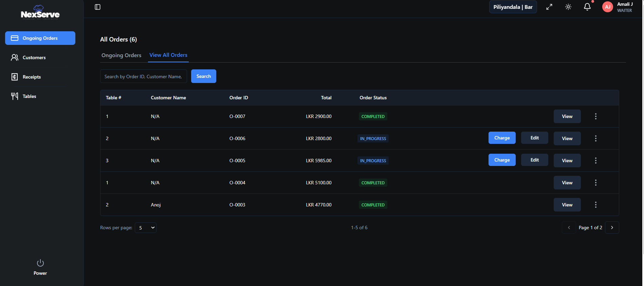The height and width of the screenshot is (286, 644).
Task: Open more options for order O-0007
Action: pos(595,116)
